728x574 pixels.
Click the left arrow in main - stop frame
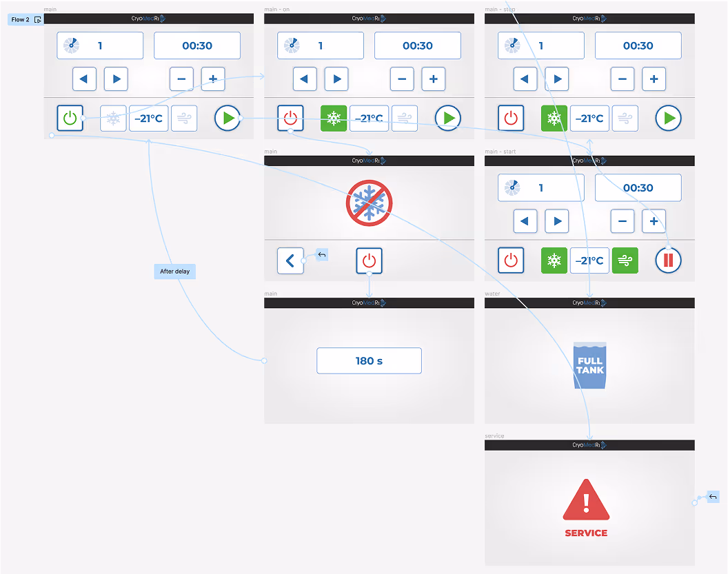[x=525, y=79]
